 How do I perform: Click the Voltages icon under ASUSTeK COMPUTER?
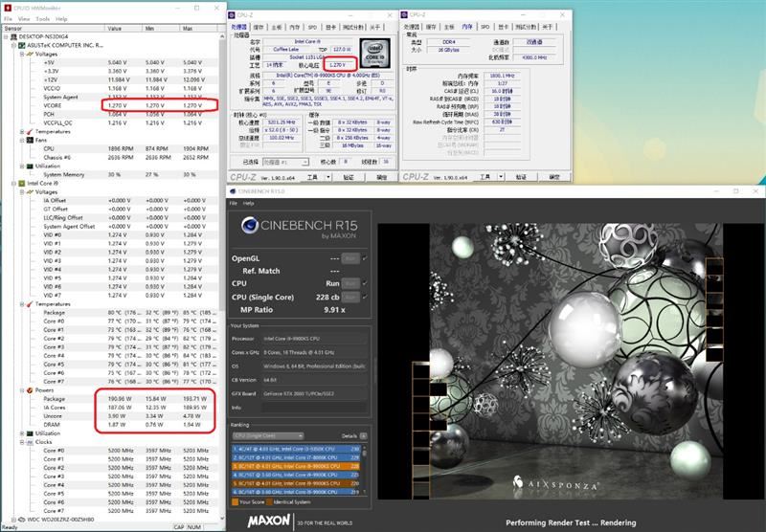coord(30,54)
